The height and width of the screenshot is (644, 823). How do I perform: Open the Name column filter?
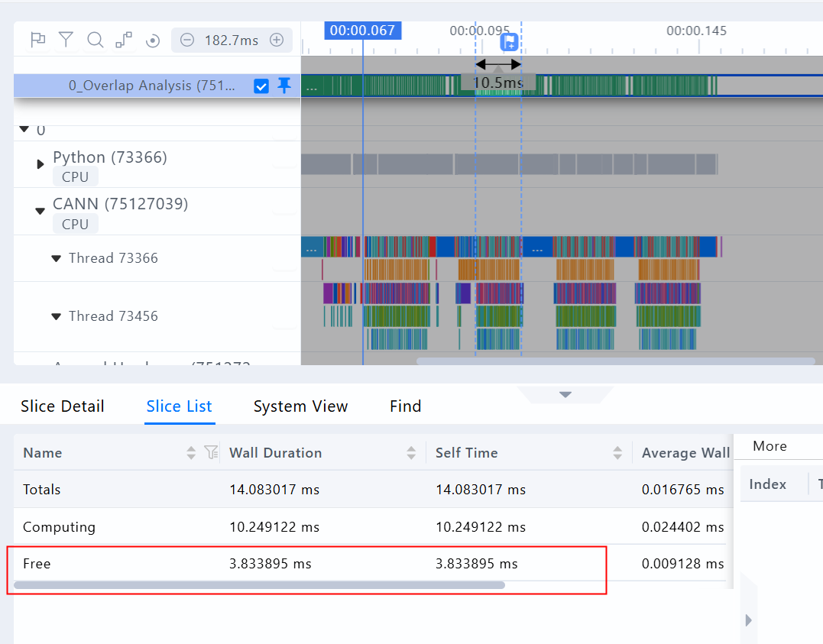pyautogui.click(x=211, y=452)
